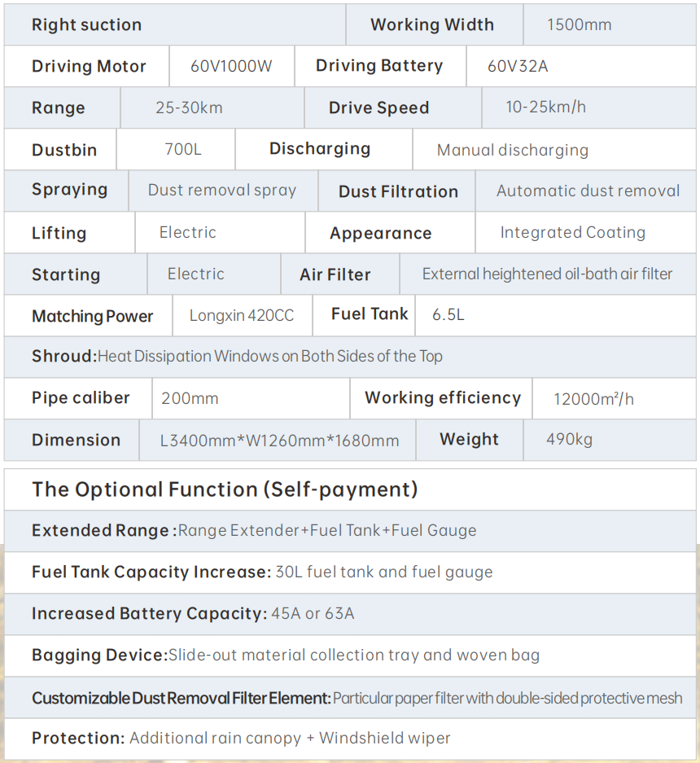Select the Drive Speed label cell
The width and height of the screenshot is (700, 763).
click(x=393, y=107)
